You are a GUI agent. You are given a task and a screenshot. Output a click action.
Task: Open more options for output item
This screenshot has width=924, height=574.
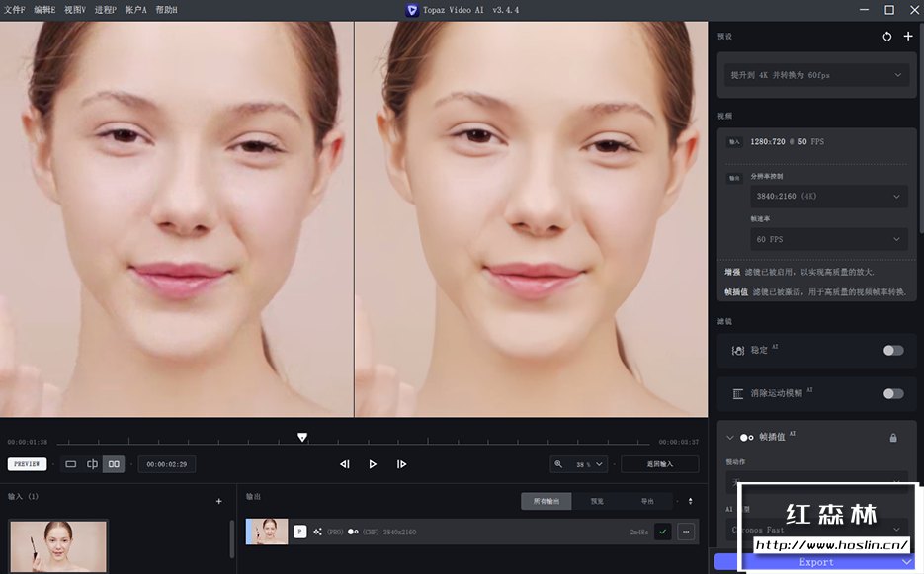point(685,532)
